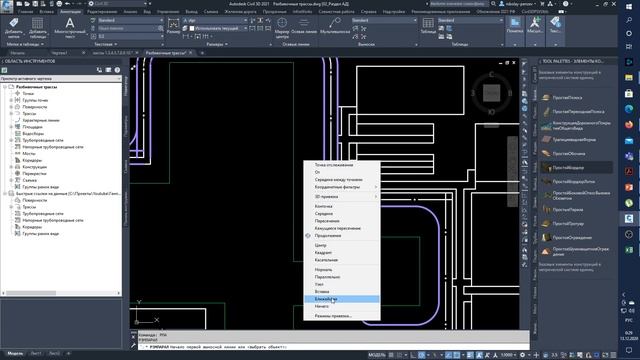Click the Plot printer icon in quick access toolbar

[x=59, y=4]
